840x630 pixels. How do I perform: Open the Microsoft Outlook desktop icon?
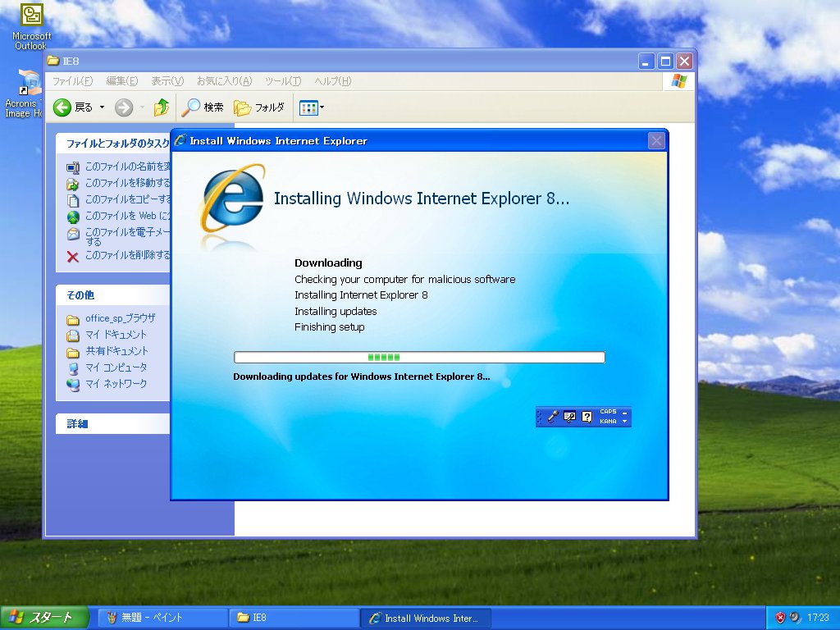tap(31, 25)
